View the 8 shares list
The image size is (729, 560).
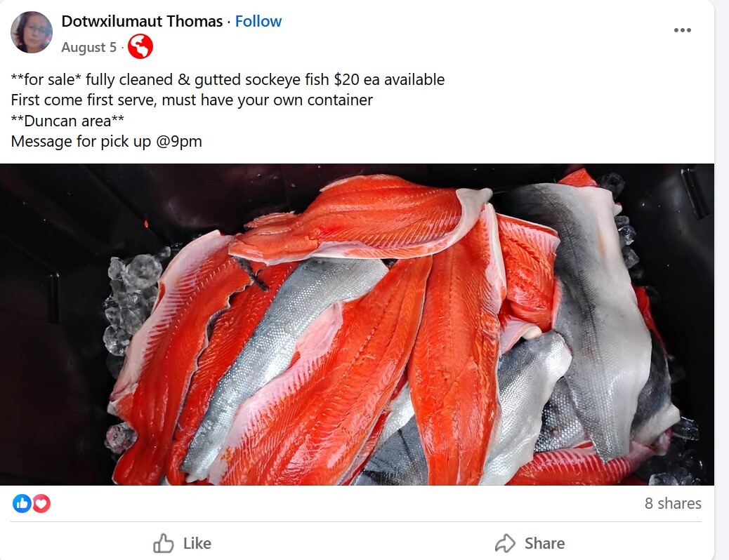tap(673, 503)
